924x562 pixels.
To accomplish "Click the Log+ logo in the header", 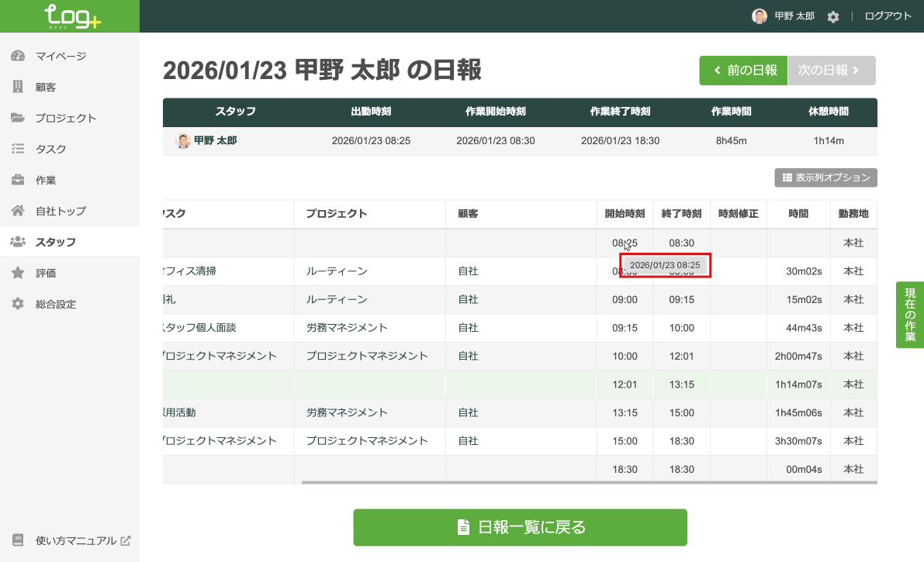I will (72, 16).
